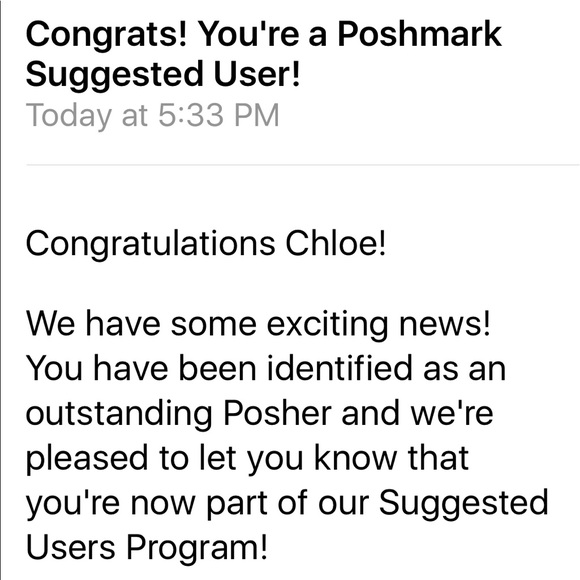Click the word 'Posher' in the message

coord(277,412)
